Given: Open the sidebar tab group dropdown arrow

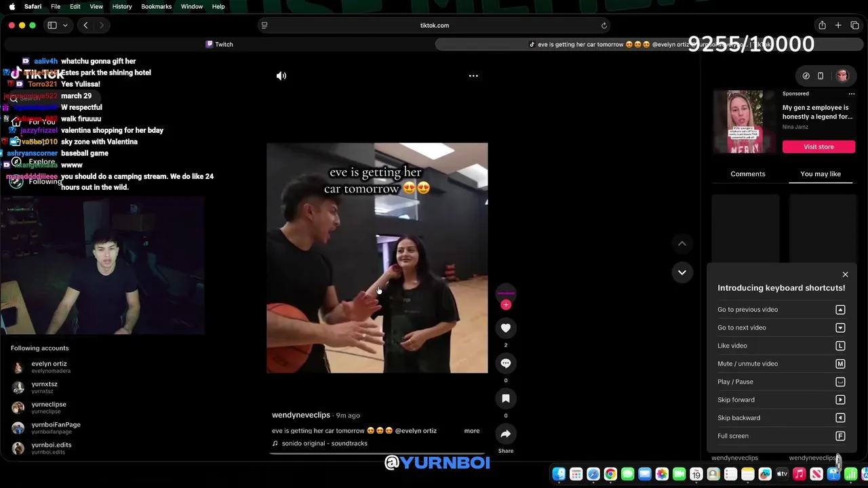Looking at the screenshot, I should point(65,25).
